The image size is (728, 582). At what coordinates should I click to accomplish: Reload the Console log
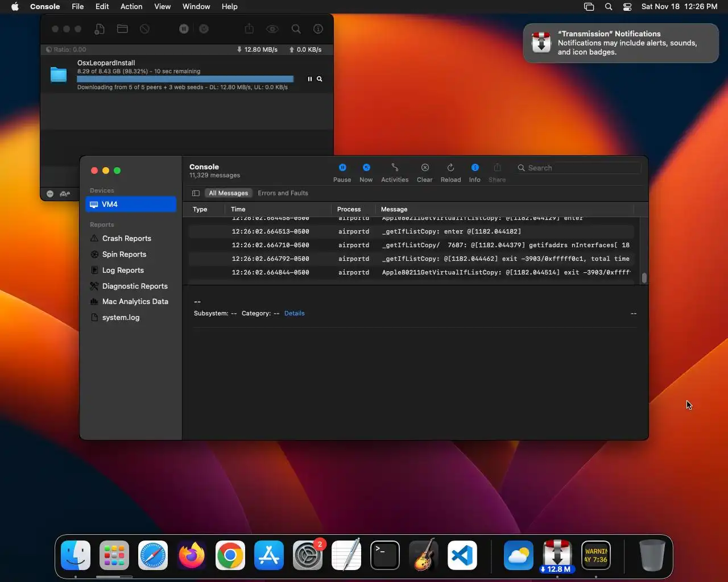click(x=450, y=173)
